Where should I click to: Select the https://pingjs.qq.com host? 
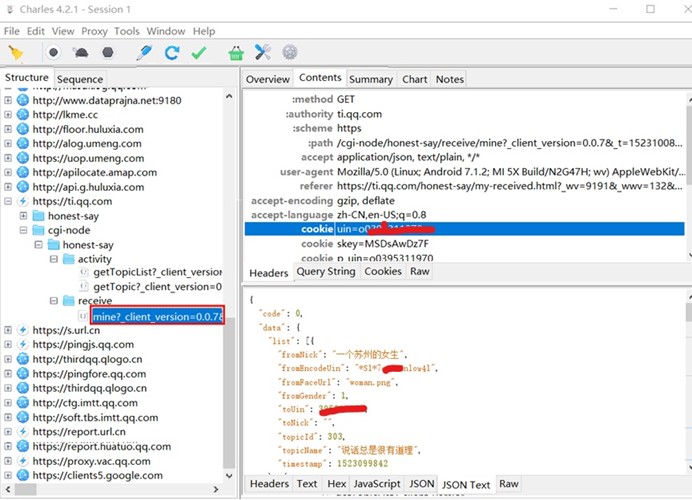coord(83,345)
